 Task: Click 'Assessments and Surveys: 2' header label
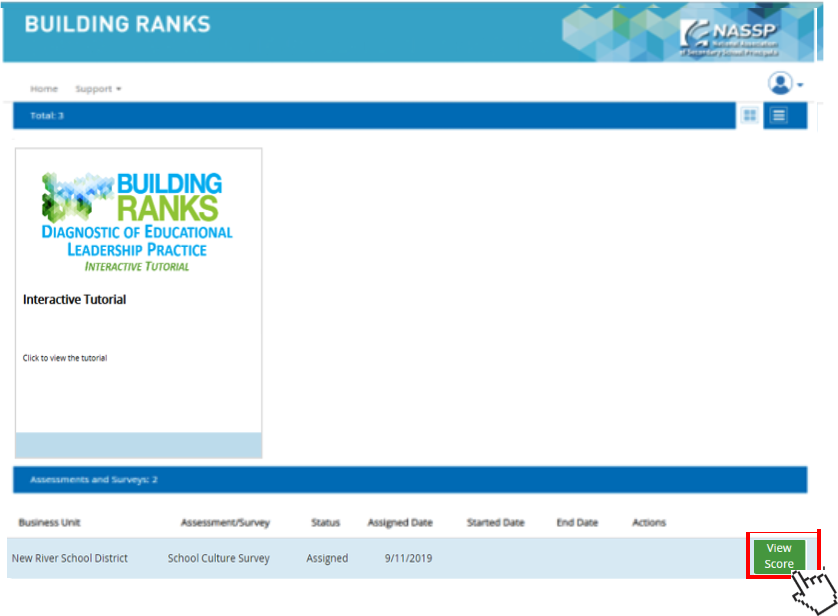(x=94, y=480)
